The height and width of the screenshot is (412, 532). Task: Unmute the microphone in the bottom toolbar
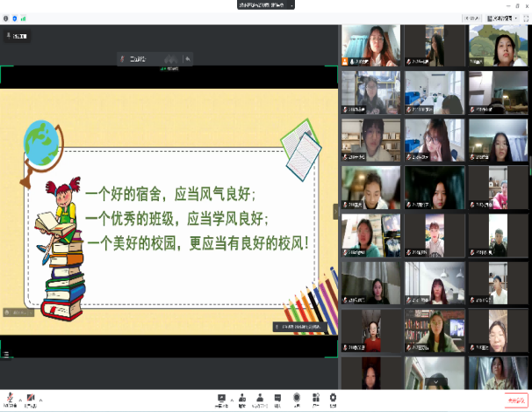point(9,397)
